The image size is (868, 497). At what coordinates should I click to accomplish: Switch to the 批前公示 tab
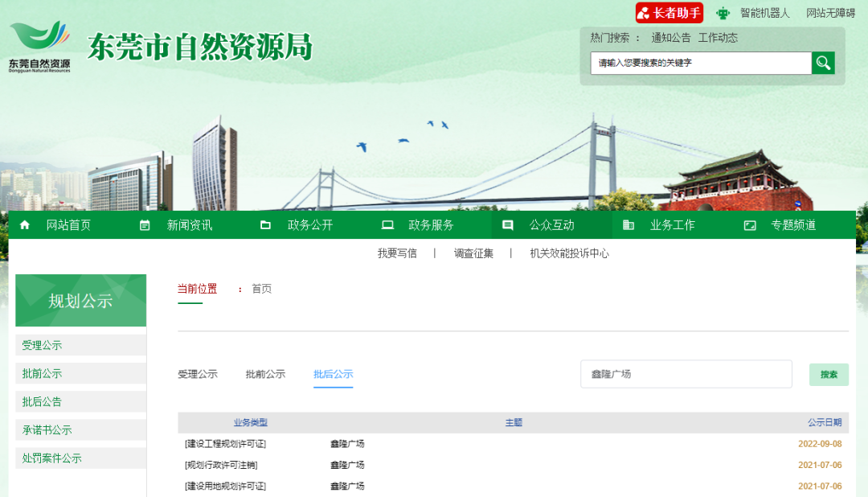pos(265,374)
